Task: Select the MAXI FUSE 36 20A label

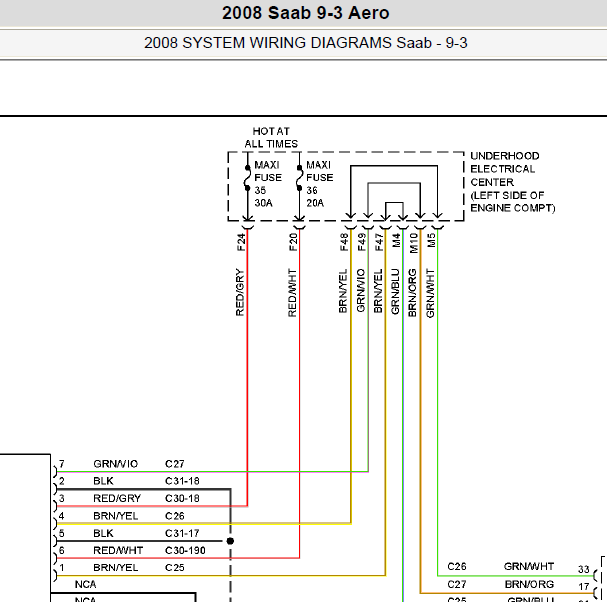Action: point(320,184)
